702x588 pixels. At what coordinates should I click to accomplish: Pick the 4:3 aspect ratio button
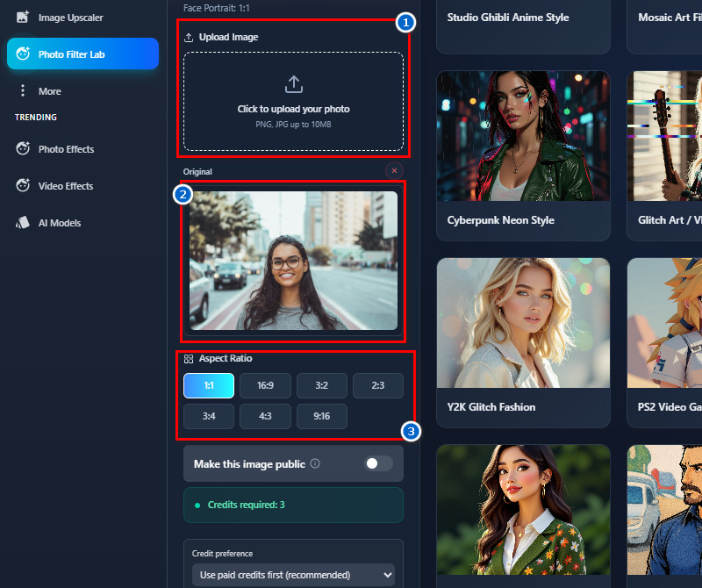coord(265,416)
